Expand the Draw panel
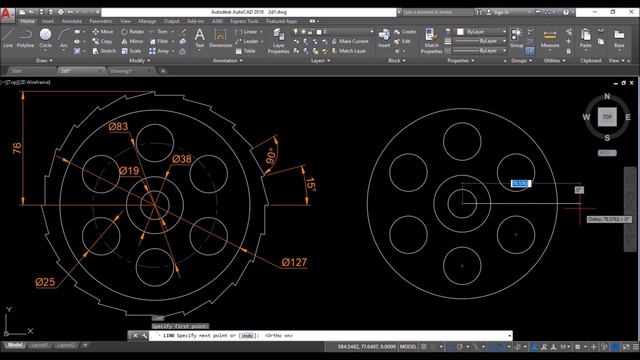The image size is (640, 360). [x=44, y=60]
